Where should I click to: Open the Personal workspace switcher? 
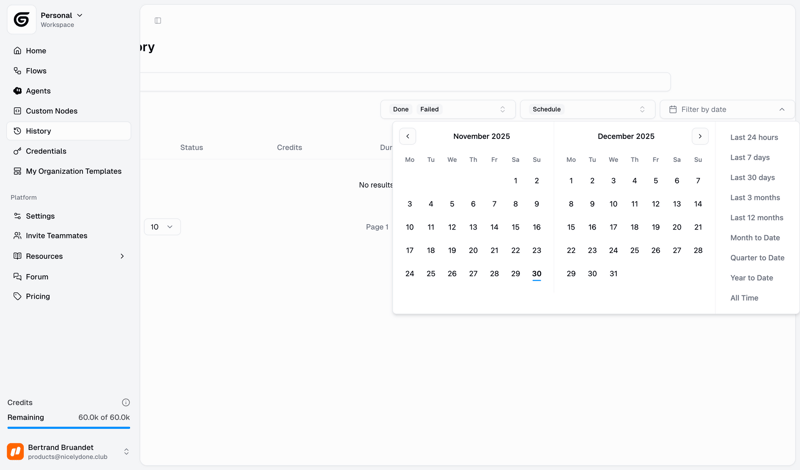pos(61,19)
